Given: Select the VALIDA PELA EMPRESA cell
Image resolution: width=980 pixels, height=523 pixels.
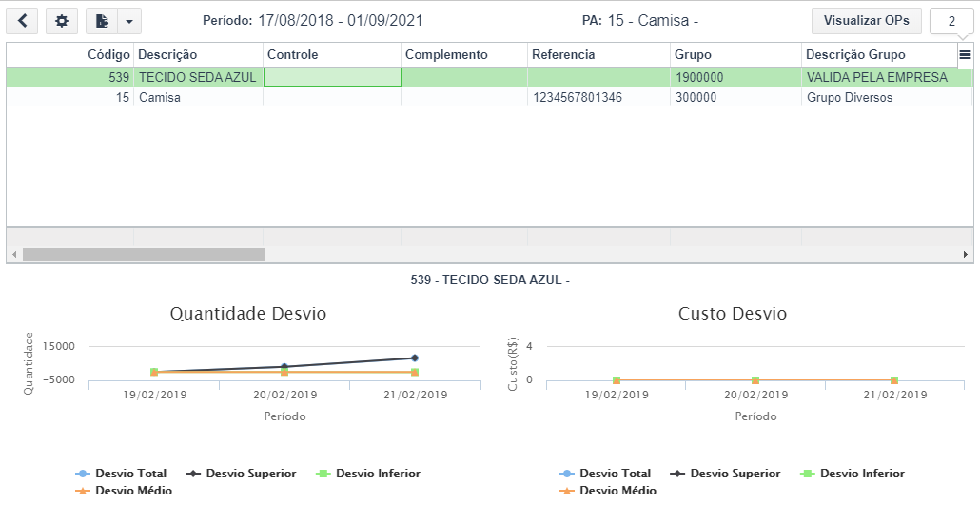Looking at the screenshot, I should click(887, 77).
